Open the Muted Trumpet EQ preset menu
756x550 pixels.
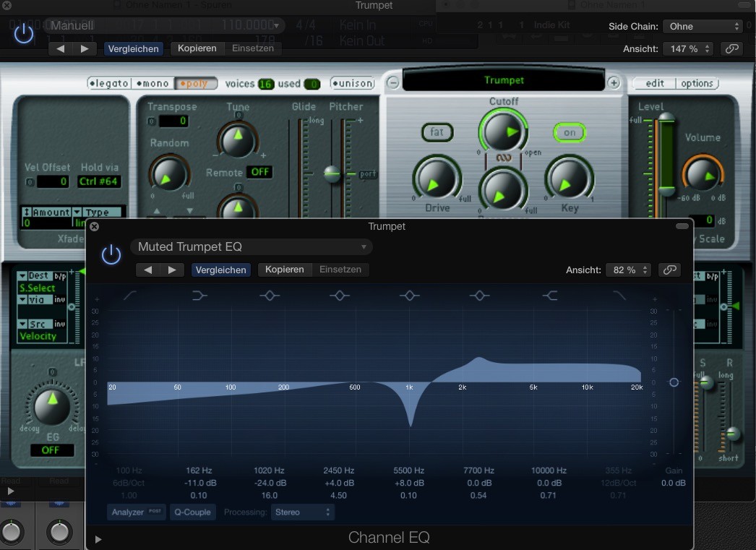coord(252,246)
